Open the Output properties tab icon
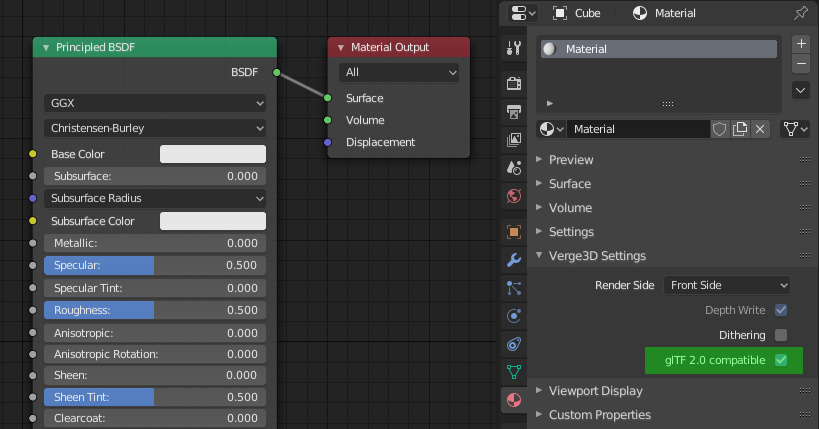The width and height of the screenshot is (819, 429). [x=514, y=111]
